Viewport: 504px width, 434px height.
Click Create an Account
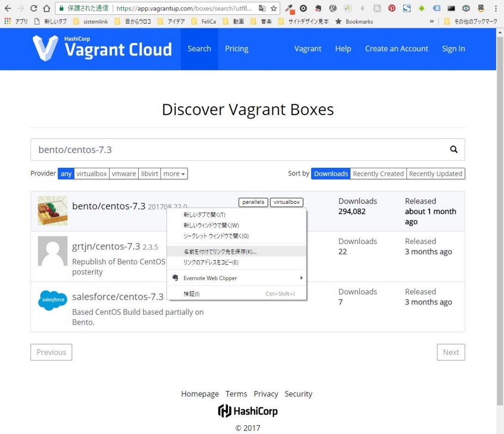tap(396, 49)
